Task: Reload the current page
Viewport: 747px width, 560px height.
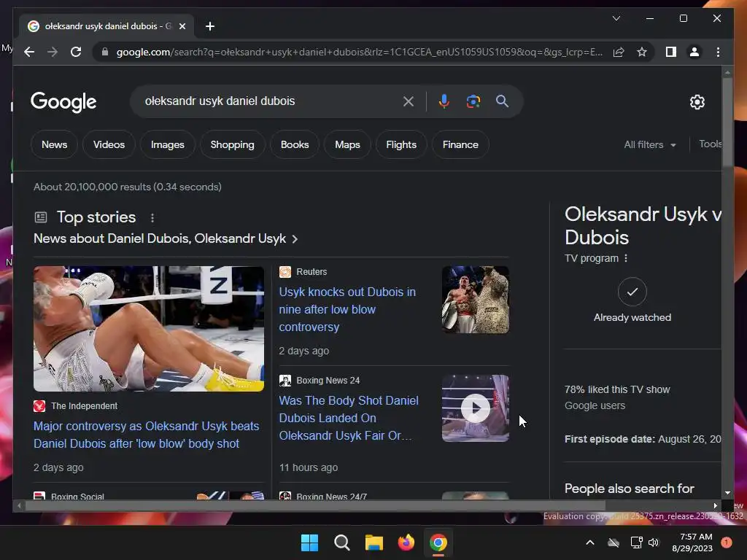Action: point(76,52)
